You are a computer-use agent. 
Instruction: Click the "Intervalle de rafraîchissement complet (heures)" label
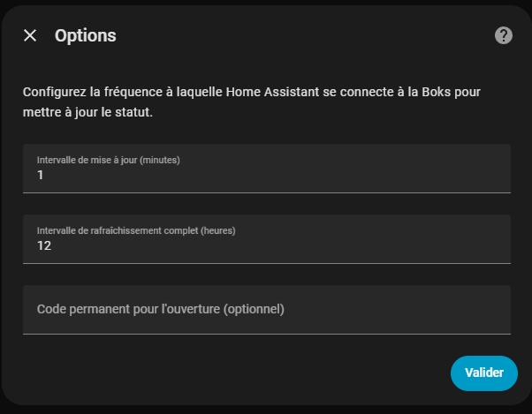136,230
